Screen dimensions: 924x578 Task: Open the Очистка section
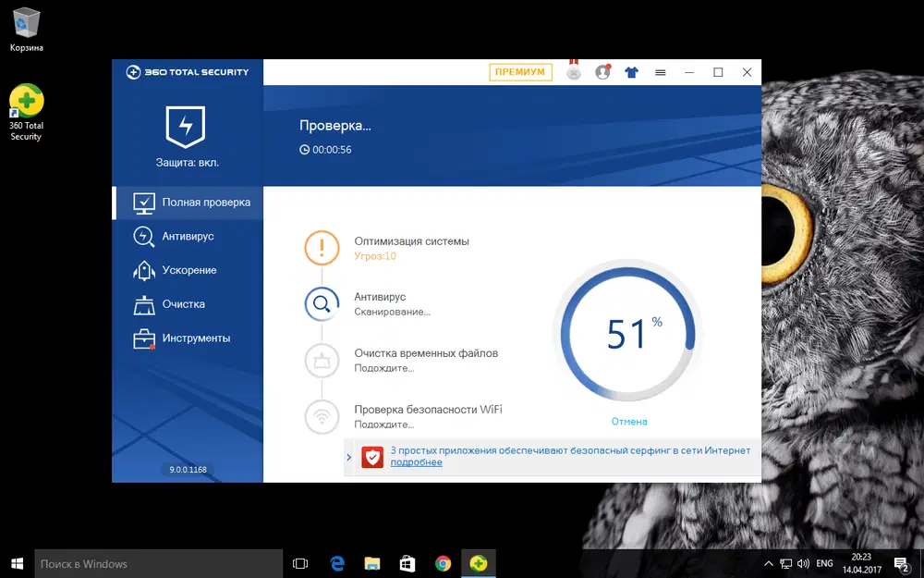pyautogui.click(x=183, y=304)
